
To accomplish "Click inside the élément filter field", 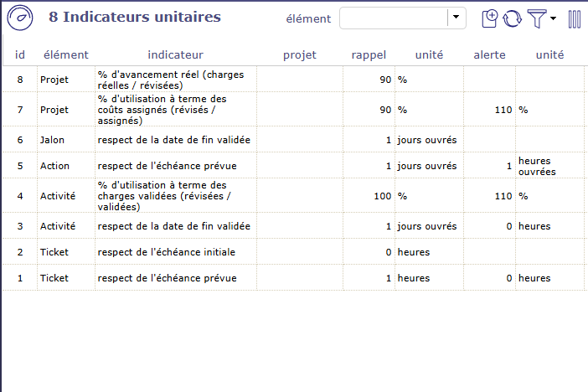I will pos(393,18).
